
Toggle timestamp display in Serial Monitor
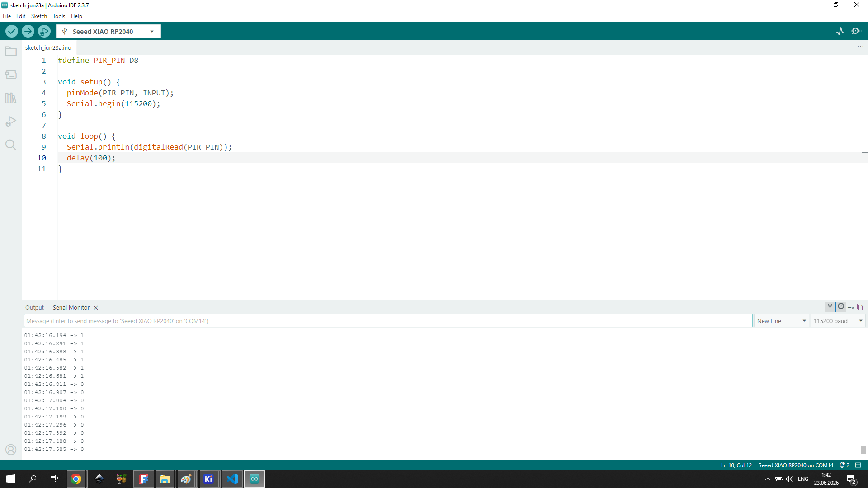[x=841, y=307]
